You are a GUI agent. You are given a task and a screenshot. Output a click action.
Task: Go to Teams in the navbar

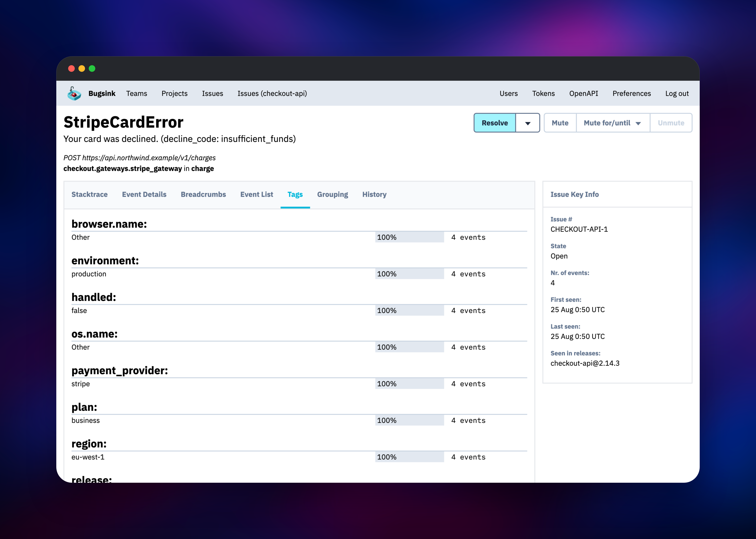pyautogui.click(x=136, y=94)
